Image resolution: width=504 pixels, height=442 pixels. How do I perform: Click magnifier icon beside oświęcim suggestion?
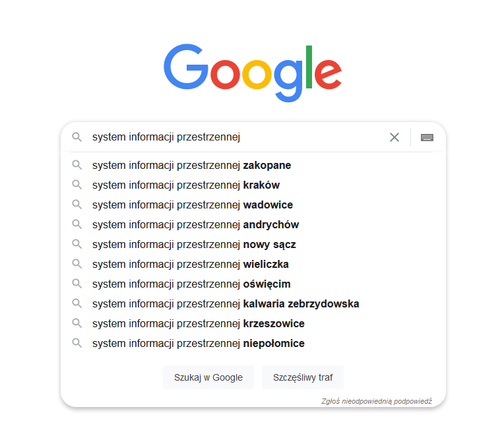pos(77,284)
